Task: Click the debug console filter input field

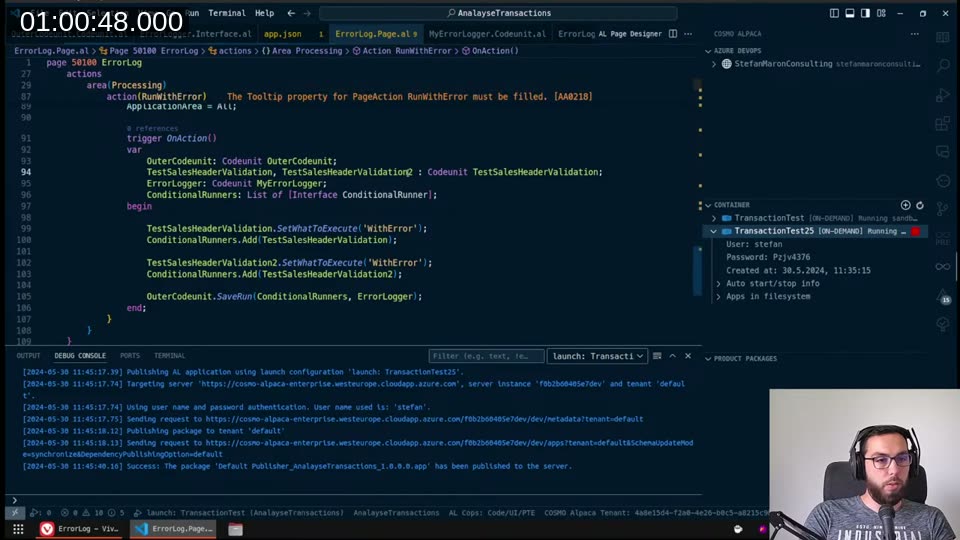Action: coord(486,356)
